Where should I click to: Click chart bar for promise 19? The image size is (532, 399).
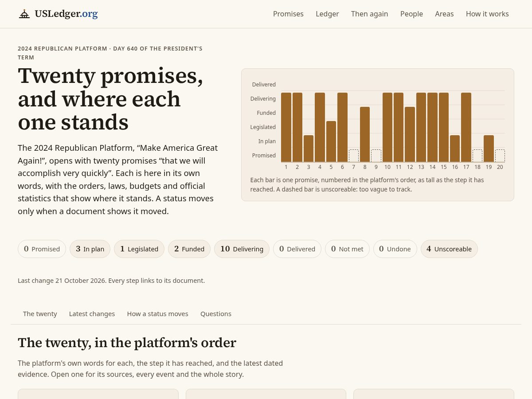click(489, 149)
